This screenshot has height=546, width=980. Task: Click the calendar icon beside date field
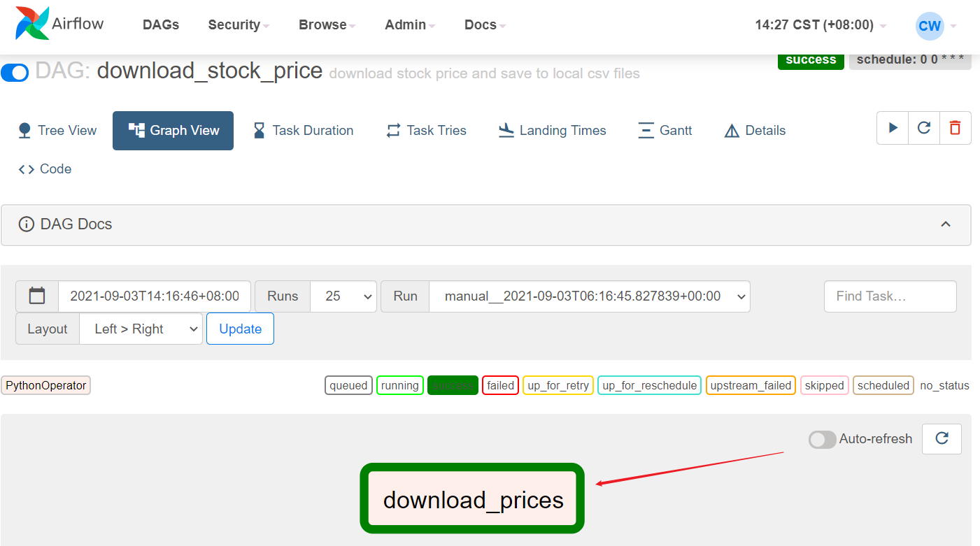pyautogui.click(x=37, y=296)
